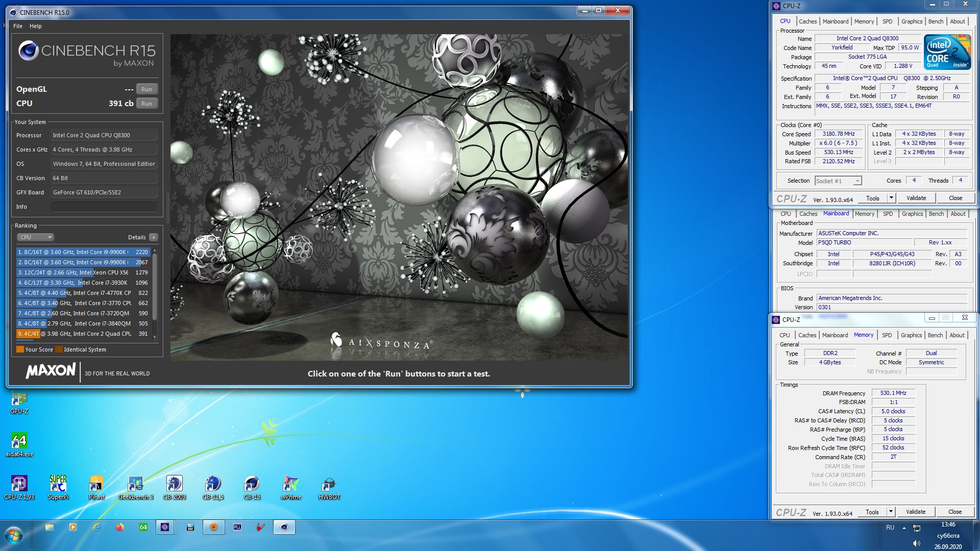Open the orange gear application in the taskbar
The height and width of the screenshot is (551, 980).
pos(214,528)
